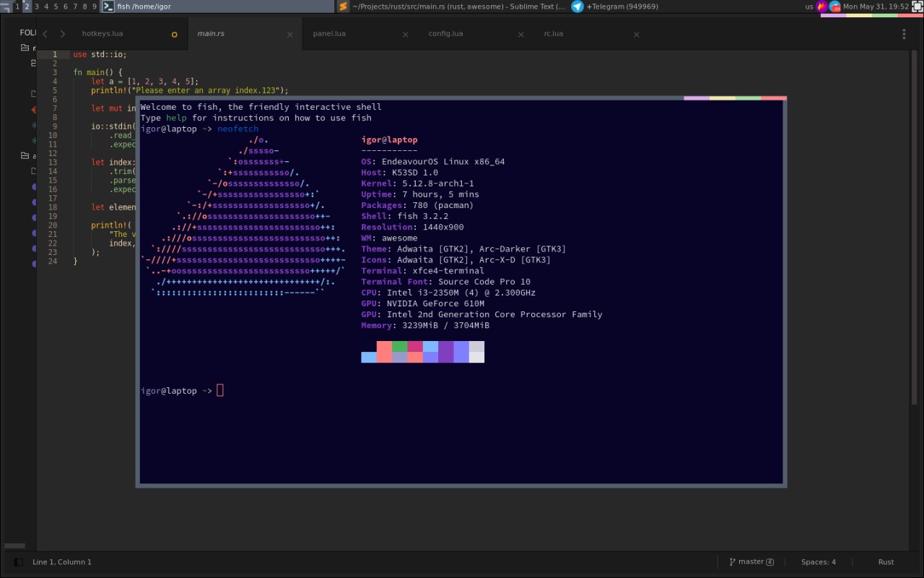Image resolution: width=924 pixels, height=578 pixels.
Task: Click 'Terminal: xfce4-terminal' line
Action: coord(422,271)
